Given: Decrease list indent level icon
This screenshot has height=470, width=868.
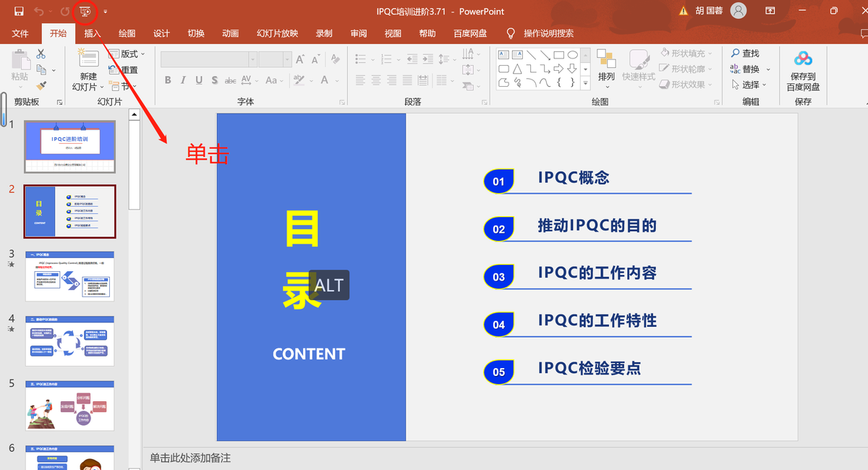Looking at the screenshot, I should [x=412, y=59].
